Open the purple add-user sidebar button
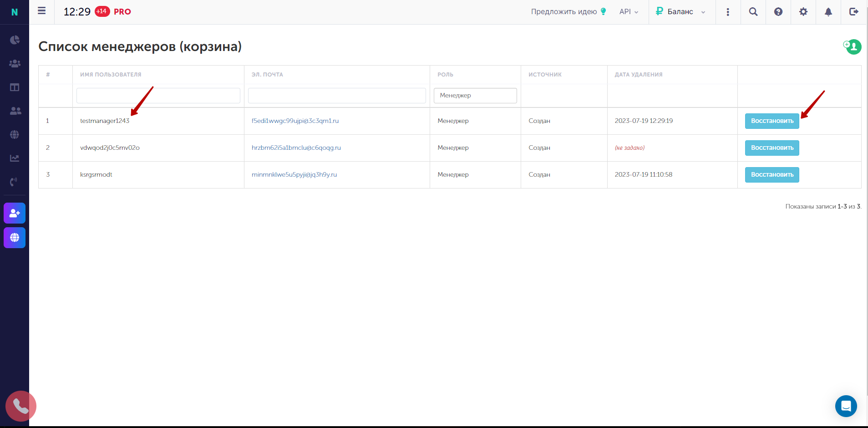868x428 pixels. tap(15, 213)
